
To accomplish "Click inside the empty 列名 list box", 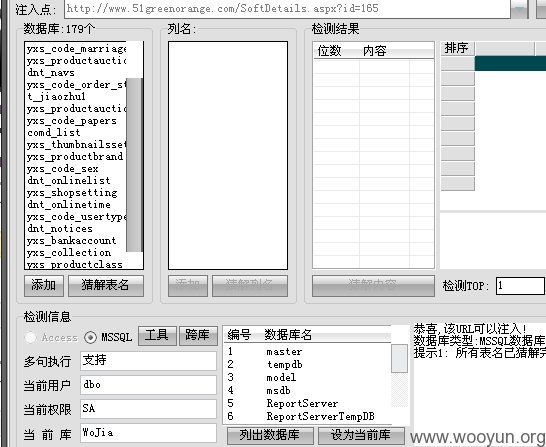I will point(228,155).
